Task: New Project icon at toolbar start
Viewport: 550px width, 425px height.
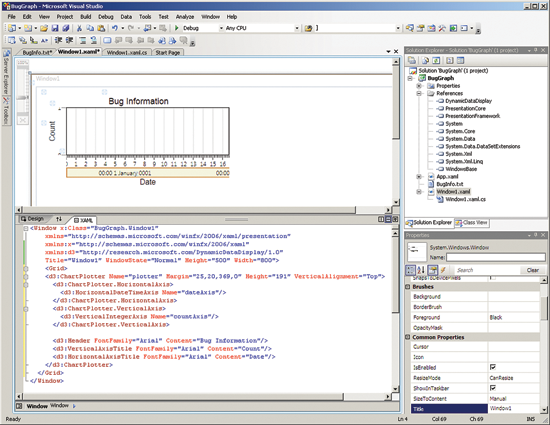Action: click(x=12, y=28)
